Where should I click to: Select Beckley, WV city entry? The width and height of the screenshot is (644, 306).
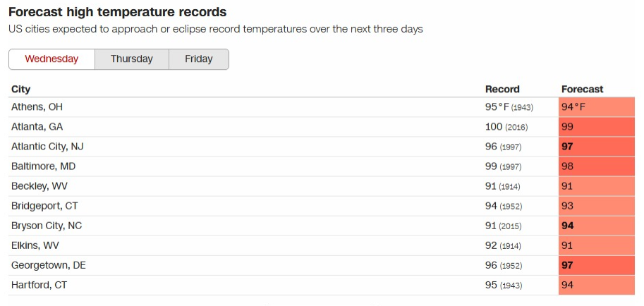(x=40, y=186)
